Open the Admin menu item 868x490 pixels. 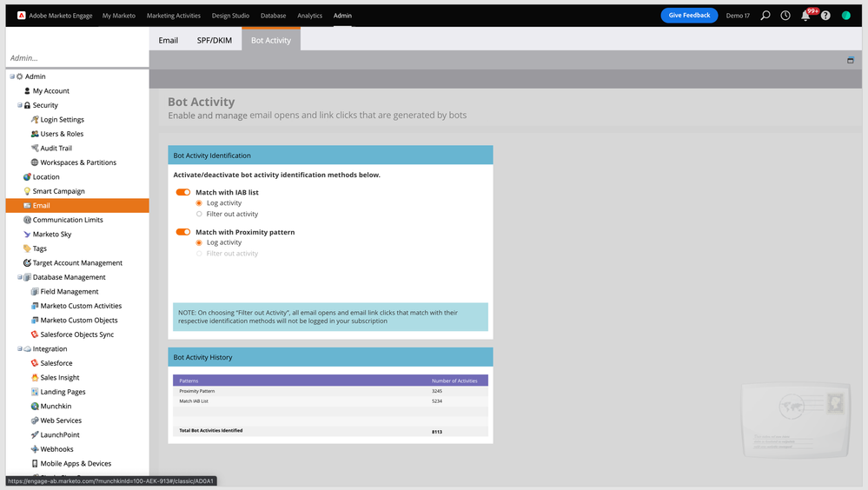coord(342,16)
